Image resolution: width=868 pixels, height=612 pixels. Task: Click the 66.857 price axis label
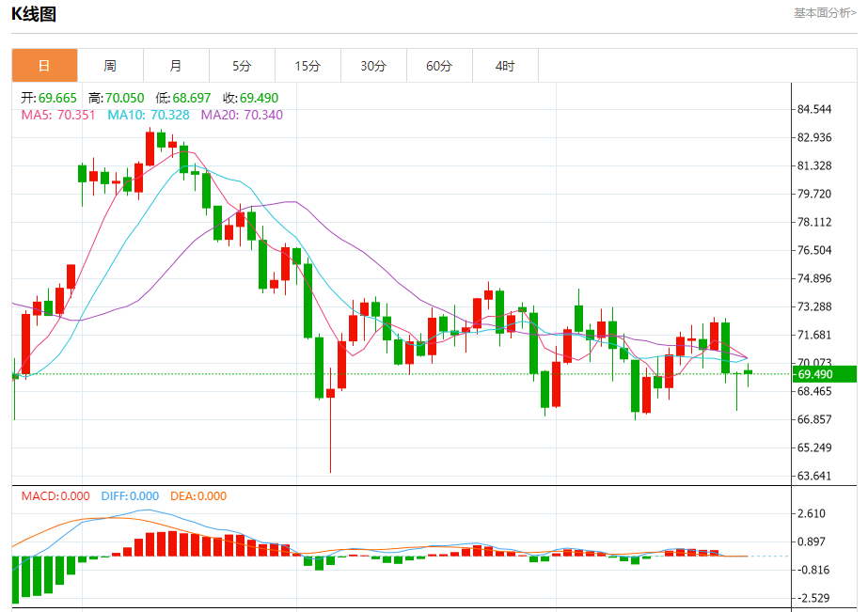tap(814, 420)
